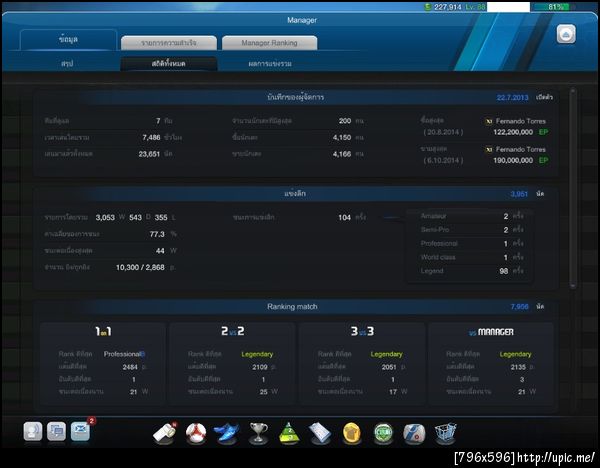This screenshot has width=600, height=468.
Task: Click the Ranking match section header
Action: (x=292, y=307)
